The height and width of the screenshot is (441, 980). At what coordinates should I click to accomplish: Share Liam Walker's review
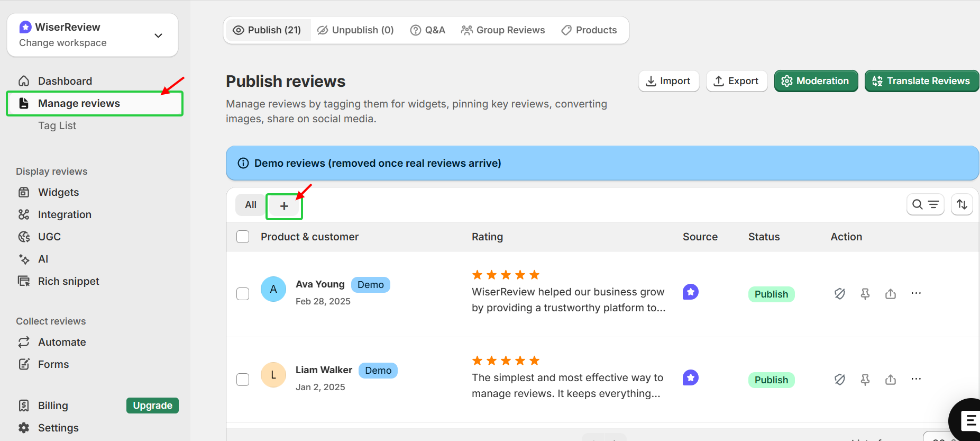[x=891, y=379]
